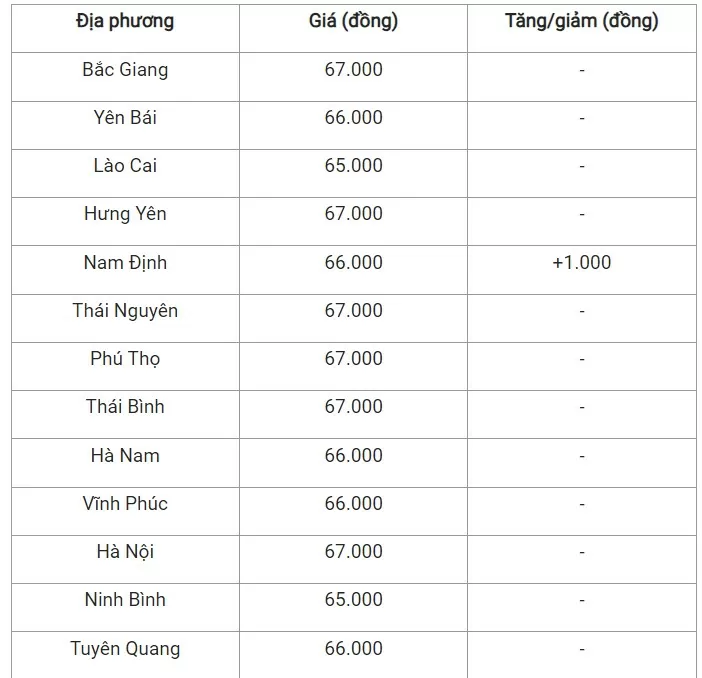Select the Bắc Giang row name cell
702x678 pixels.
(125, 70)
